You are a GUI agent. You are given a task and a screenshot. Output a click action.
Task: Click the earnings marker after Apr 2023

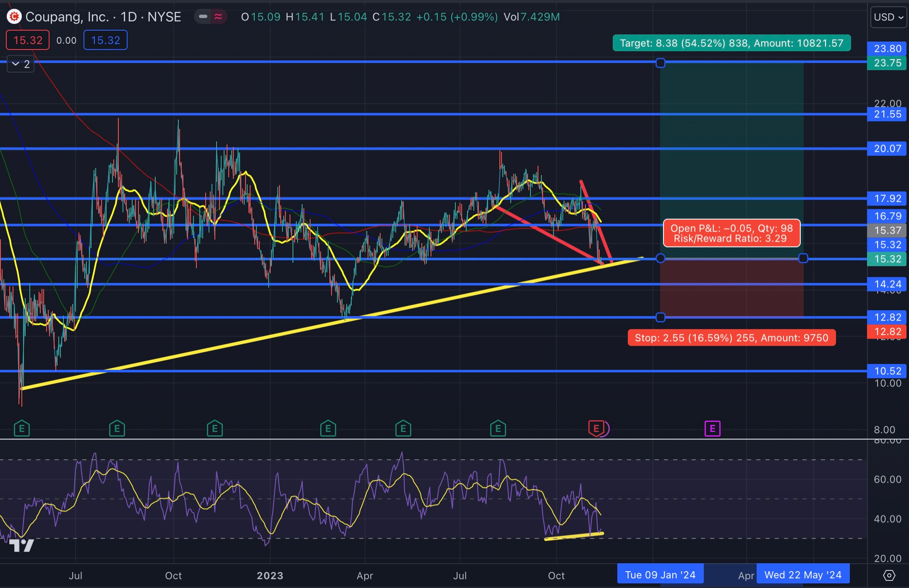tap(403, 429)
